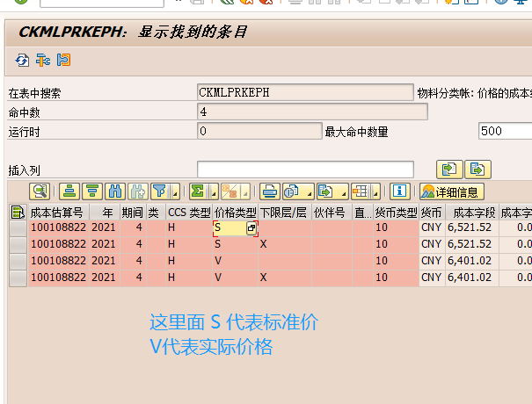Click the S price type in second row
The image size is (532, 404).
[217, 244]
